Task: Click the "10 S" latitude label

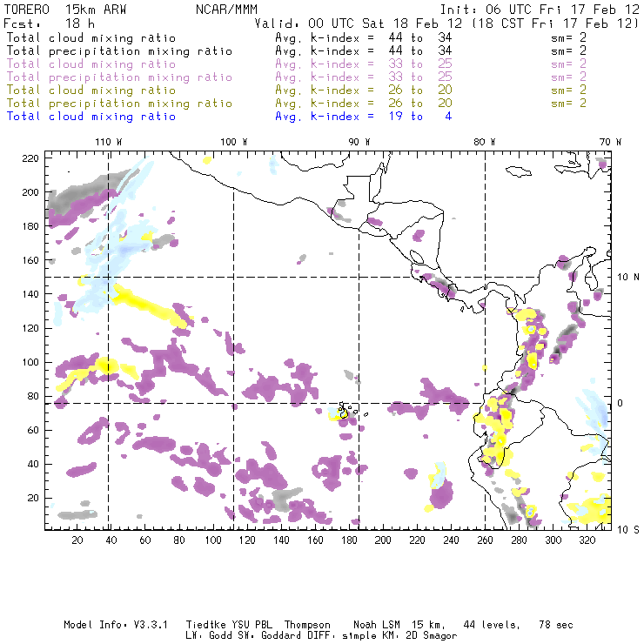Action: pyautogui.click(x=628, y=530)
